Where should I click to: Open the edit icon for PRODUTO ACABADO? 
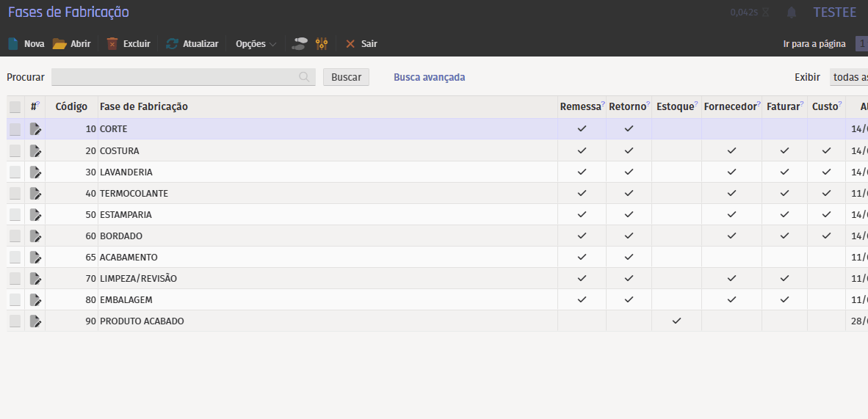[x=35, y=321]
